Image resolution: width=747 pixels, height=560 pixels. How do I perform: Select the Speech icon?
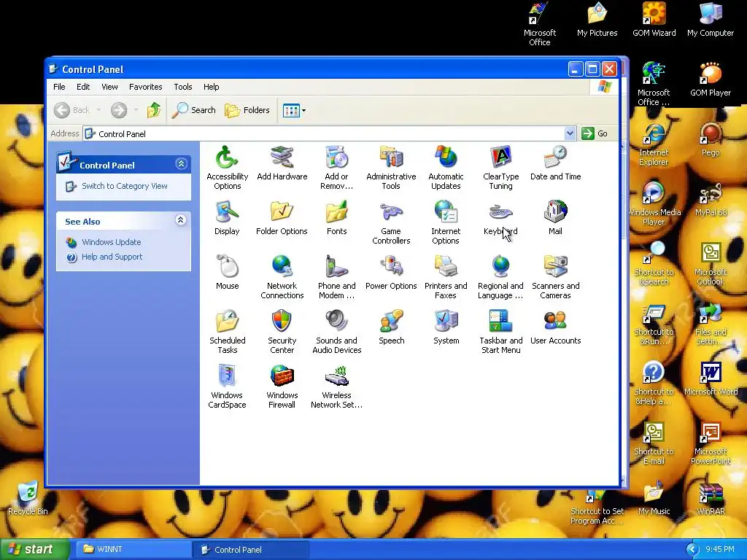pyautogui.click(x=391, y=327)
